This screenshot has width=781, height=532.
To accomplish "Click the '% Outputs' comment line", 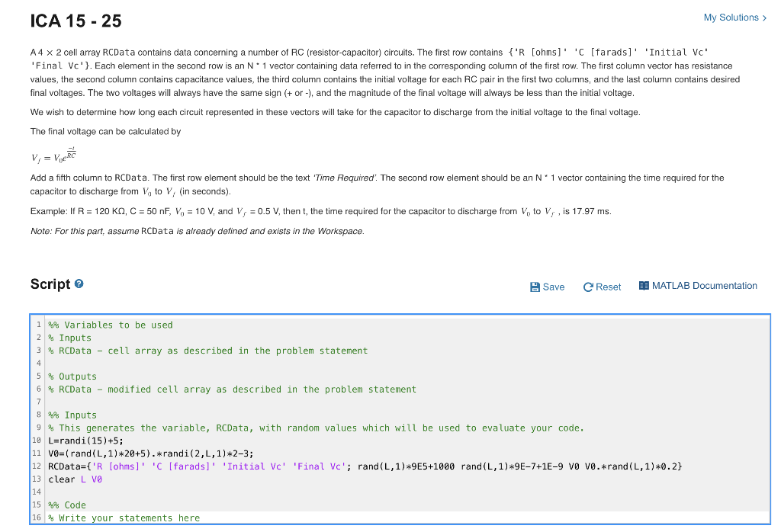I will (72, 377).
